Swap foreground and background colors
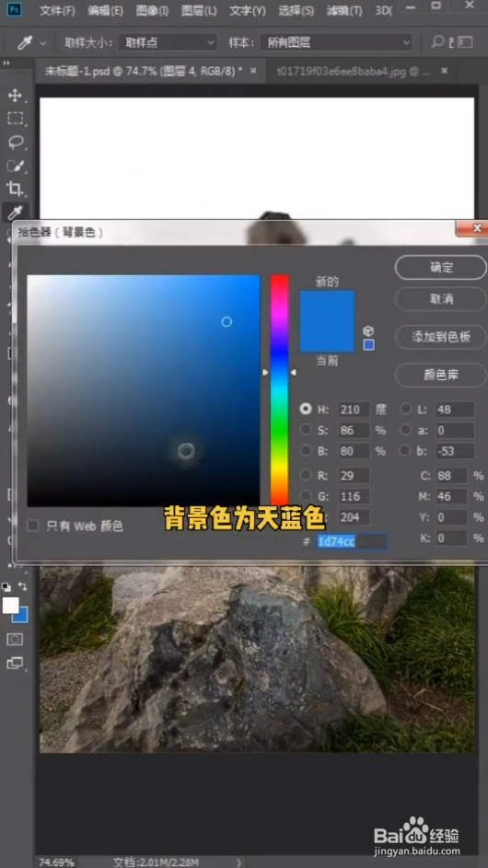 23,585
